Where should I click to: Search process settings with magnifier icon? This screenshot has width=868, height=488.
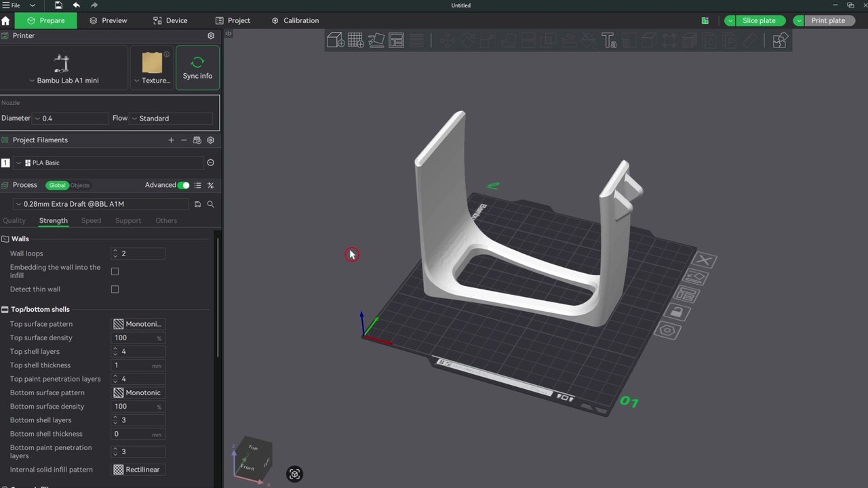[211, 204]
